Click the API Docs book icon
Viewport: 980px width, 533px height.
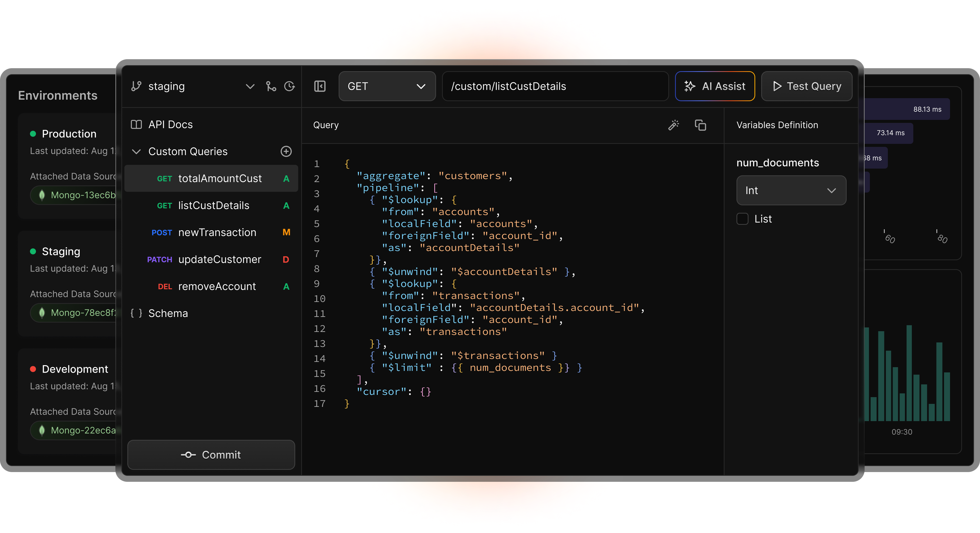coord(136,124)
